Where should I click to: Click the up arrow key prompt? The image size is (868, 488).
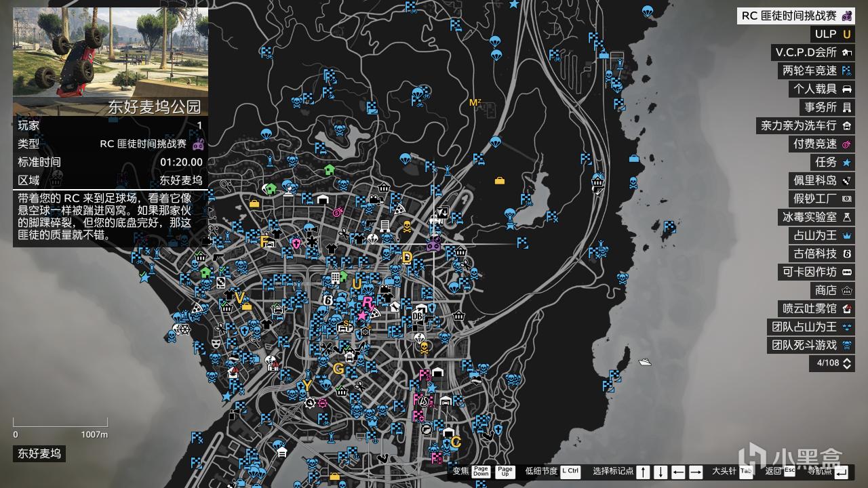643,472
